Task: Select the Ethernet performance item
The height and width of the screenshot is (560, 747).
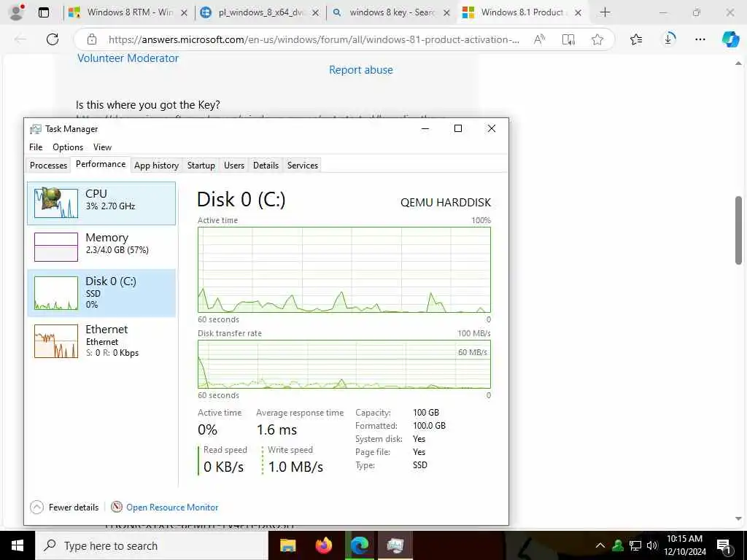Action: tap(101, 341)
